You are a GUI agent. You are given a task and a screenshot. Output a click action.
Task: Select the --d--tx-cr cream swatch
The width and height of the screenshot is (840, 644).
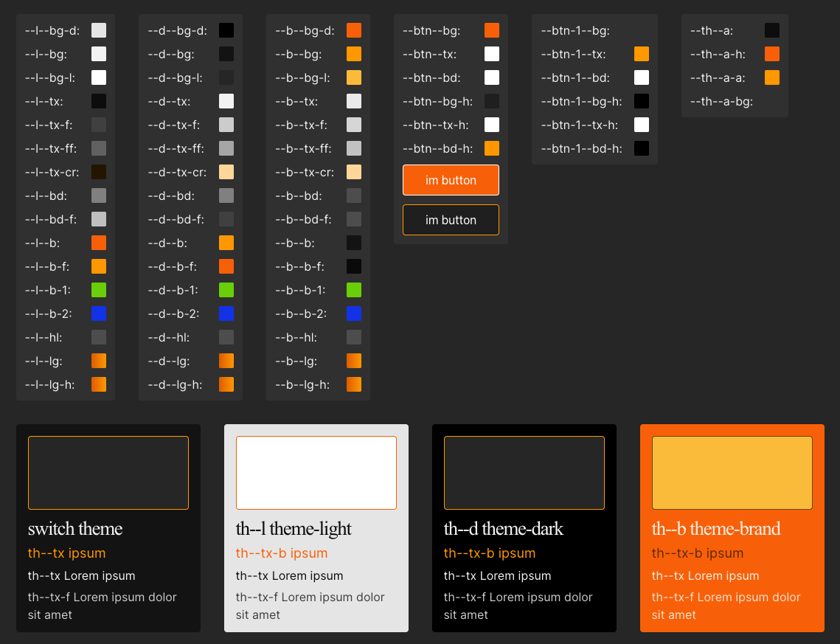[x=226, y=172]
